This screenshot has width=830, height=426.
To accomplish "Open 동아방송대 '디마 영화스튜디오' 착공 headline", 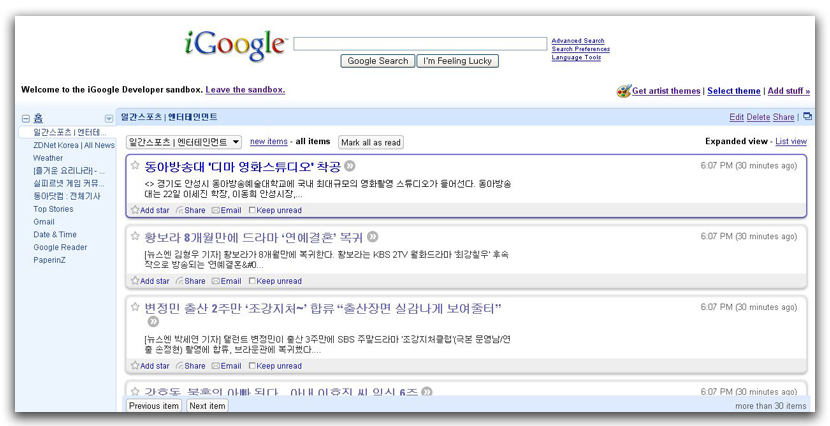I will (242, 167).
